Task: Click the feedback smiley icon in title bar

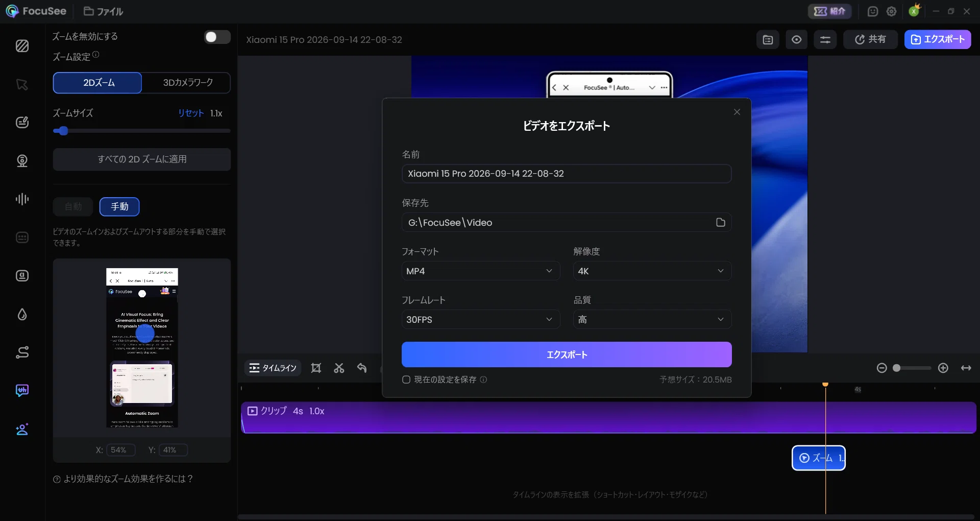Action: click(x=873, y=11)
